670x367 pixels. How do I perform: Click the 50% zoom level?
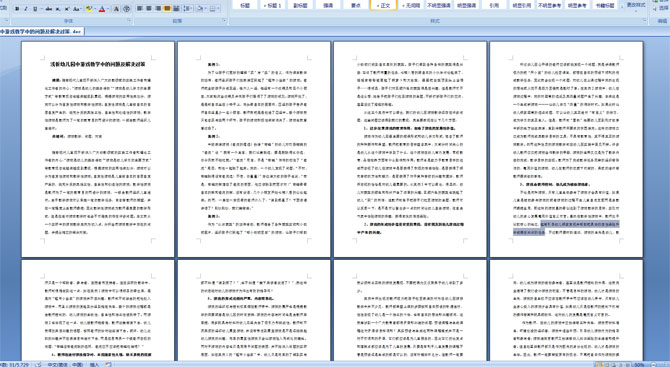click(640, 364)
